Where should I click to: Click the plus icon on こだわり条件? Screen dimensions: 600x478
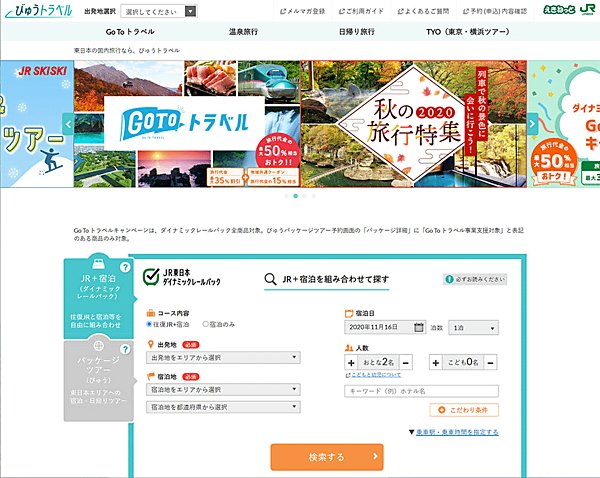point(442,410)
